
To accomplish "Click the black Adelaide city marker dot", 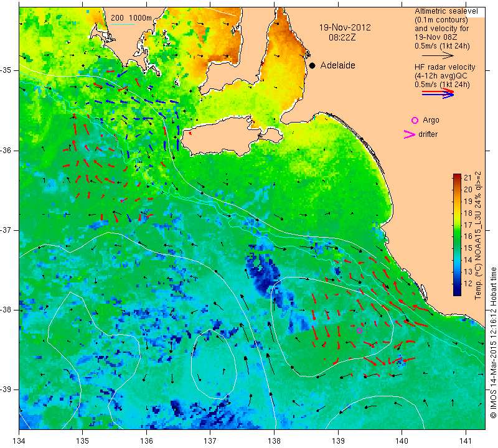I will tap(312, 65).
